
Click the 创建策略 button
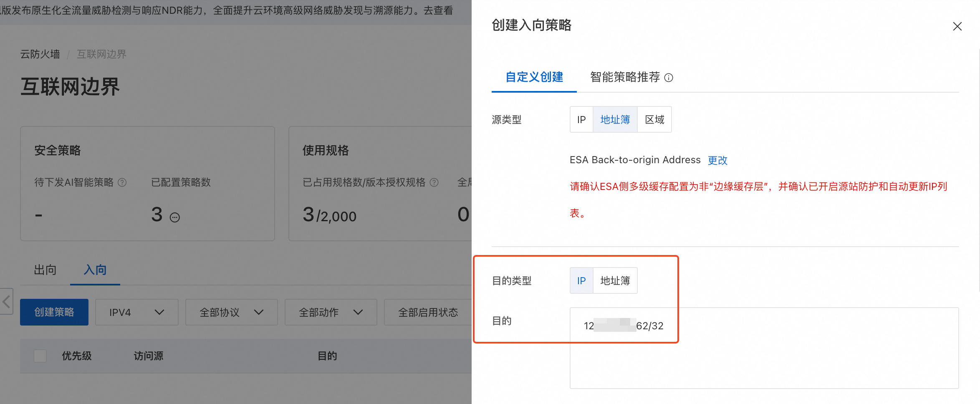54,312
